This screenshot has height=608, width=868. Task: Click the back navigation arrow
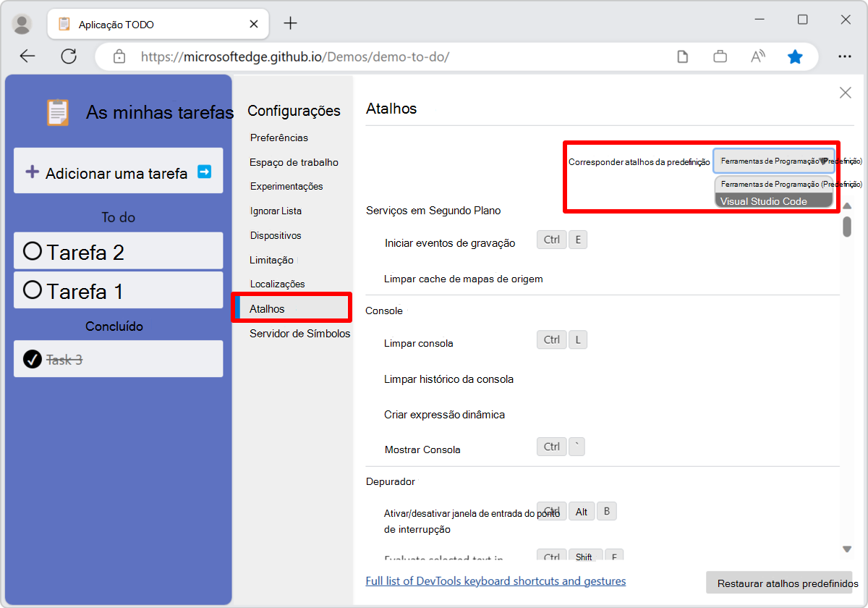pos(27,56)
